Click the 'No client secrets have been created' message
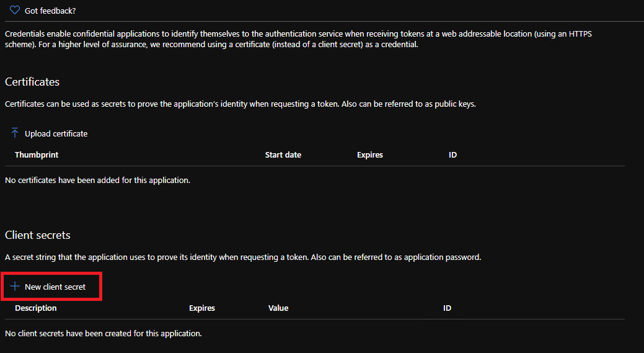 click(104, 334)
